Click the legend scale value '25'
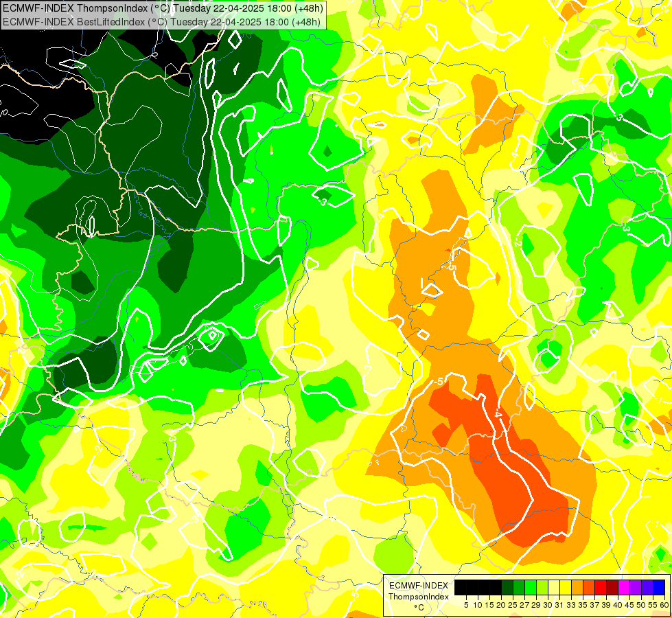Image resolution: width=672 pixels, height=618 pixels. pos(513,605)
